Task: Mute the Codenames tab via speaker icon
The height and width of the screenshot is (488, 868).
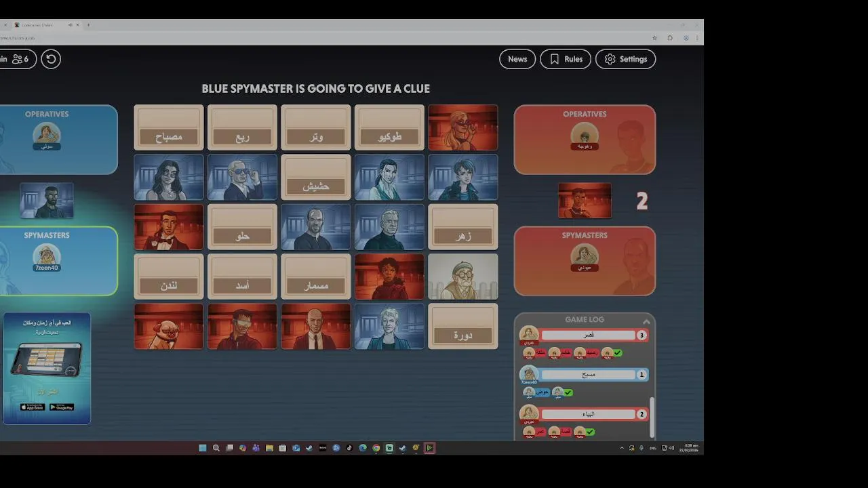Action: (x=70, y=25)
